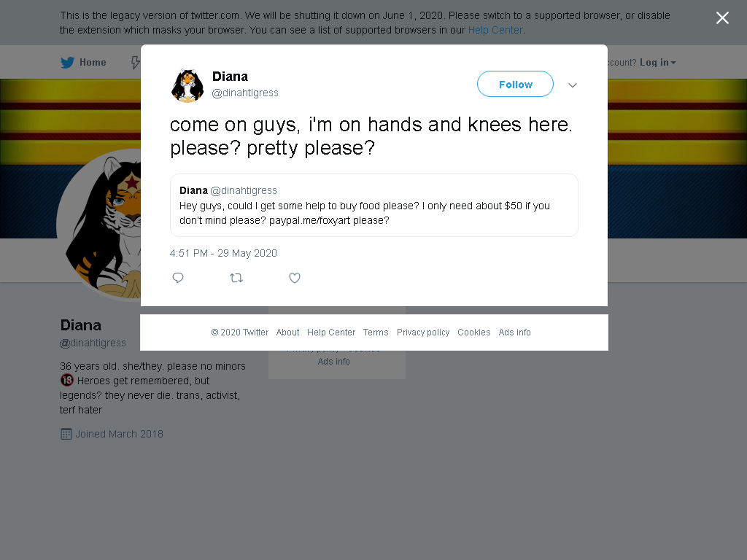Click the @dinahtigress handle in tweet header
This screenshot has height=560, width=747.
(x=245, y=93)
